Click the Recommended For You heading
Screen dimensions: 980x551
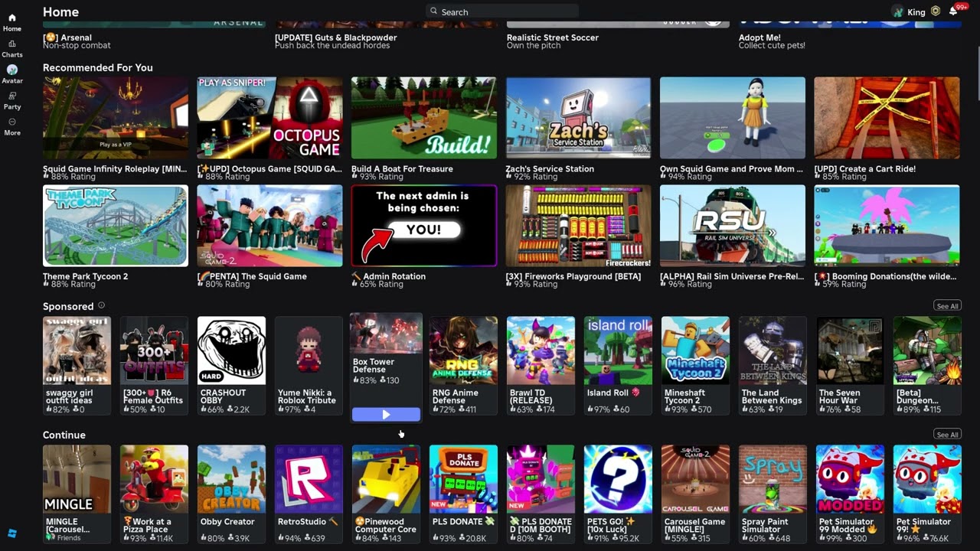(98, 67)
